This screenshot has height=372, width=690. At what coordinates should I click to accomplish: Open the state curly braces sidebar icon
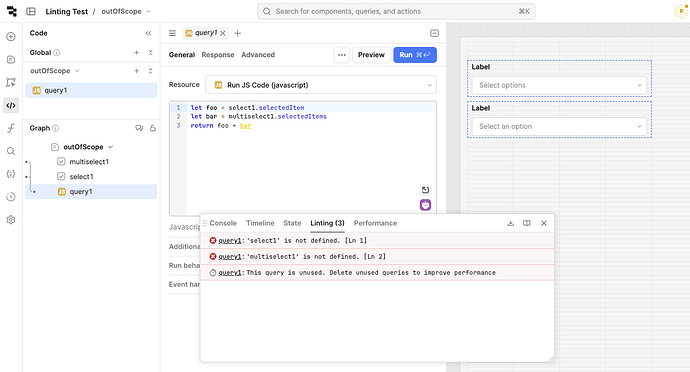pyautogui.click(x=11, y=174)
